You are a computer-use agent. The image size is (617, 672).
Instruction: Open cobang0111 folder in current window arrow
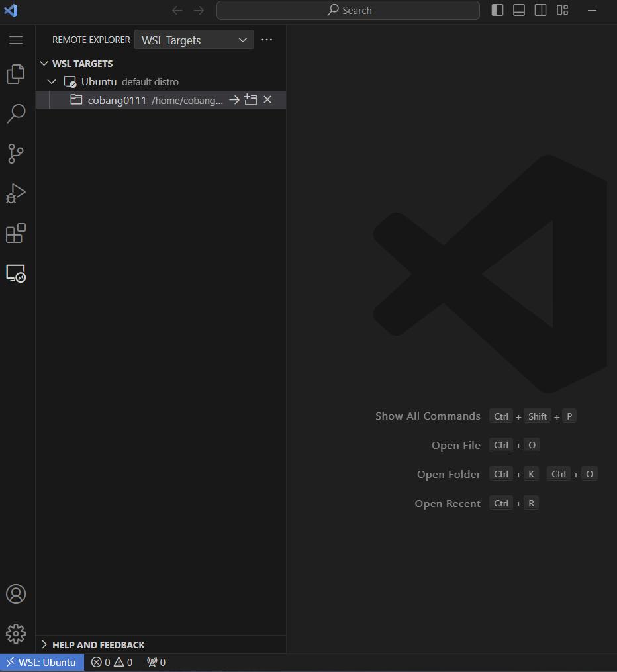point(234,100)
